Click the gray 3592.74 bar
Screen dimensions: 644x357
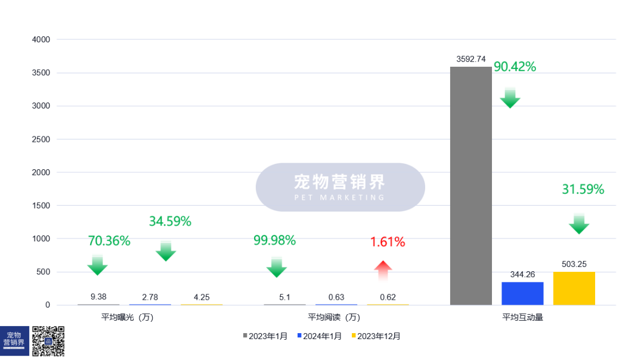click(470, 185)
